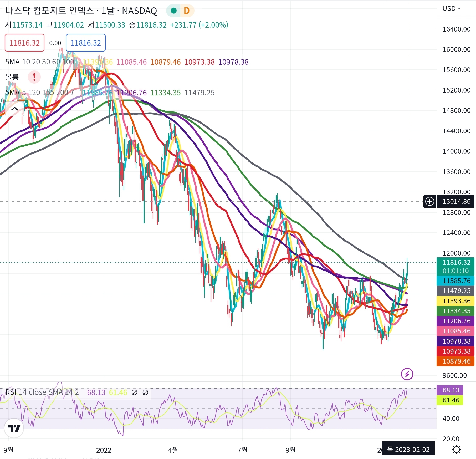Open the USD currency dropdown
Viewport: 476px width, 459px height.
[452, 8]
